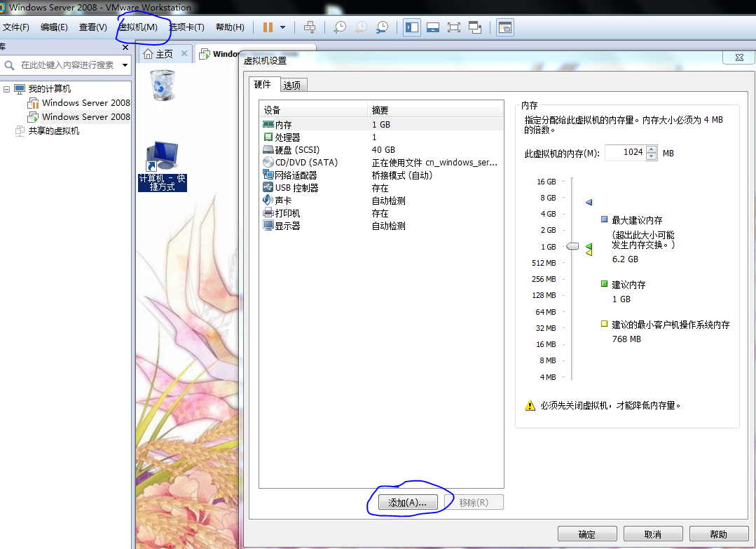The width and height of the screenshot is (756, 549).
Task: Click the 8 GB label on memory scale
Action: 548,198
